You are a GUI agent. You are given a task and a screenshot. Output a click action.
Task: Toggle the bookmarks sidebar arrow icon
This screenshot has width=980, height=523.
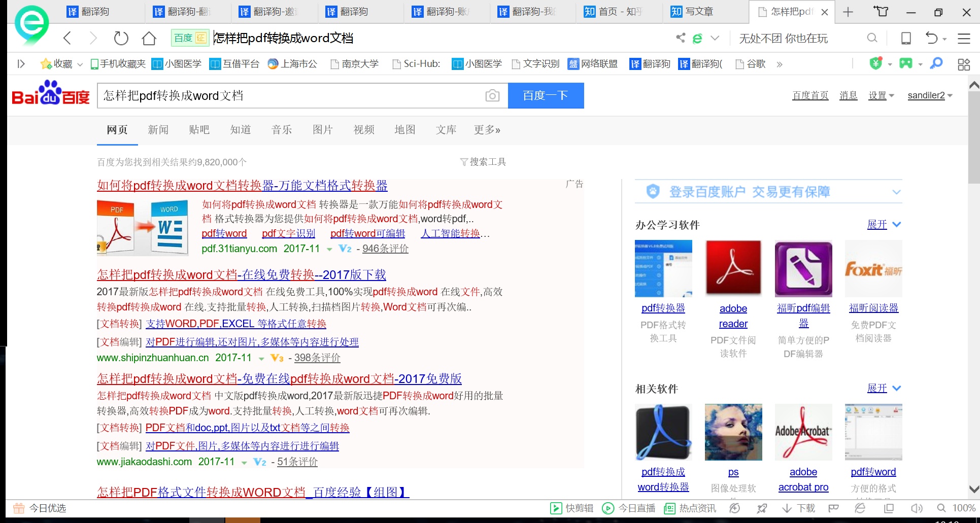(x=21, y=64)
